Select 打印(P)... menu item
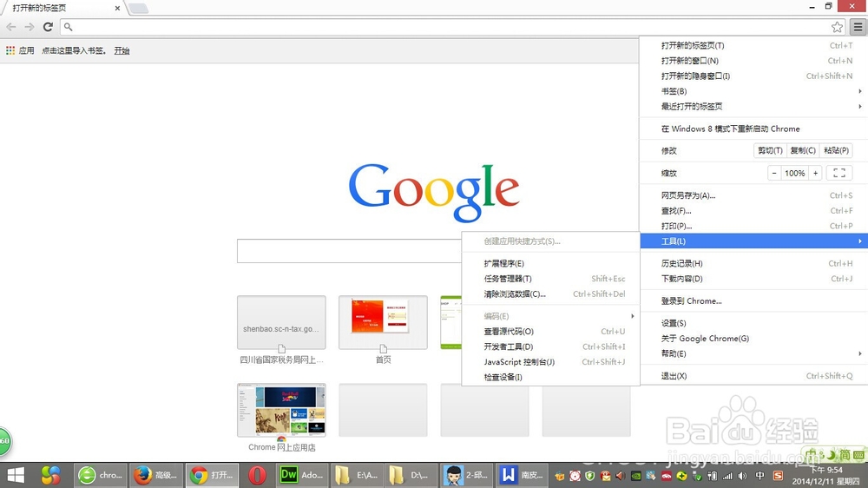Image resolution: width=868 pixels, height=488 pixels. click(754, 226)
